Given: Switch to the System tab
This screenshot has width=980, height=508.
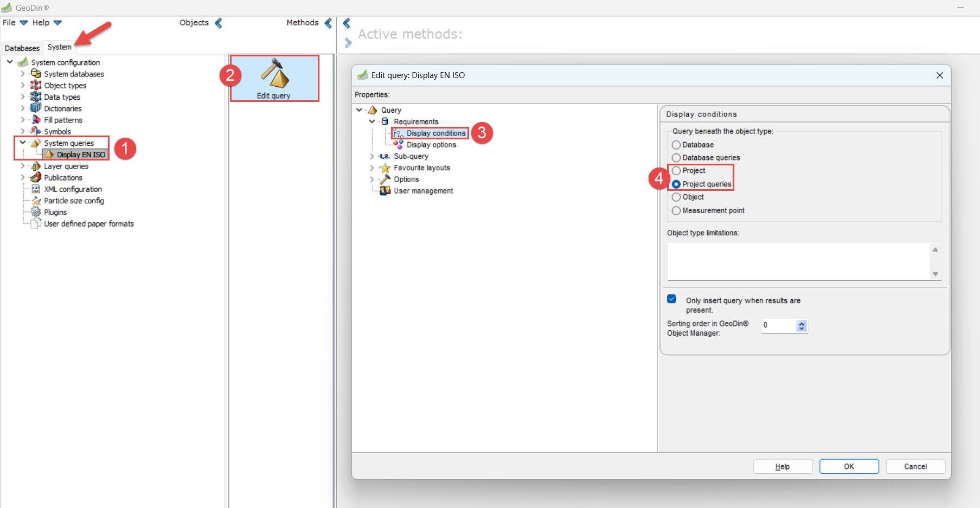Looking at the screenshot, I should (59, 47).
